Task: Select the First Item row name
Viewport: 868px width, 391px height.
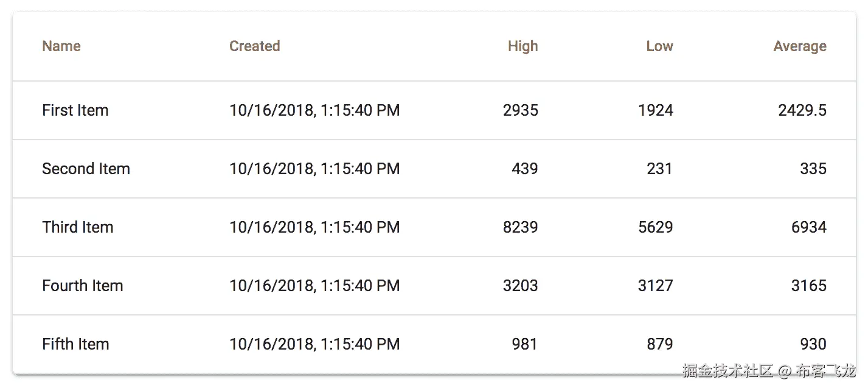Action: tap(75, 110)
